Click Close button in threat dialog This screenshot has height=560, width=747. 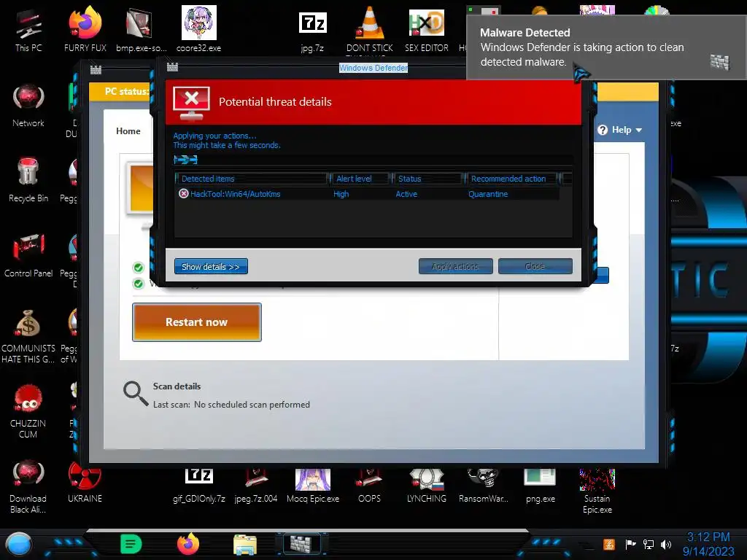click(x=535, y=266)
